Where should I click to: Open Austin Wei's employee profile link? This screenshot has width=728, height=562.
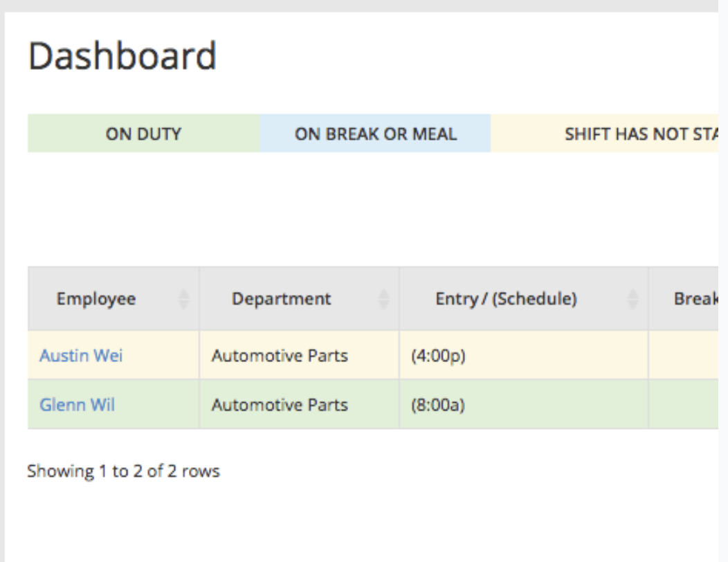tap(81, 356)
